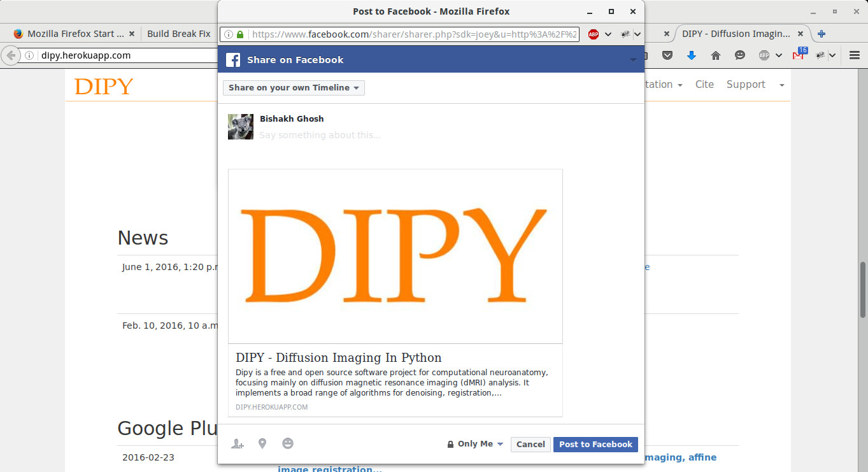The width and height of the screenshot is (868, 472).
Task: Click Pocket icon in main toolbar
Action: point(667,55)
